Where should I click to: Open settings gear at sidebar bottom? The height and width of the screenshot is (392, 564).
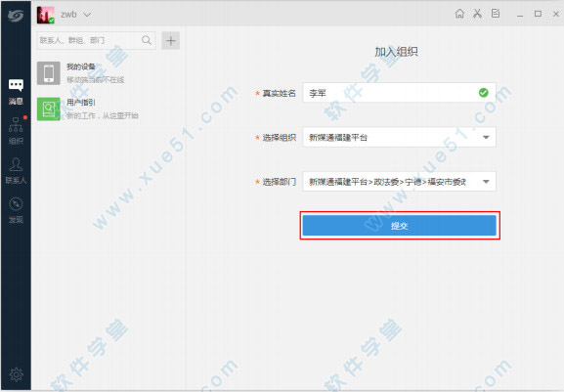coord(16,374)
